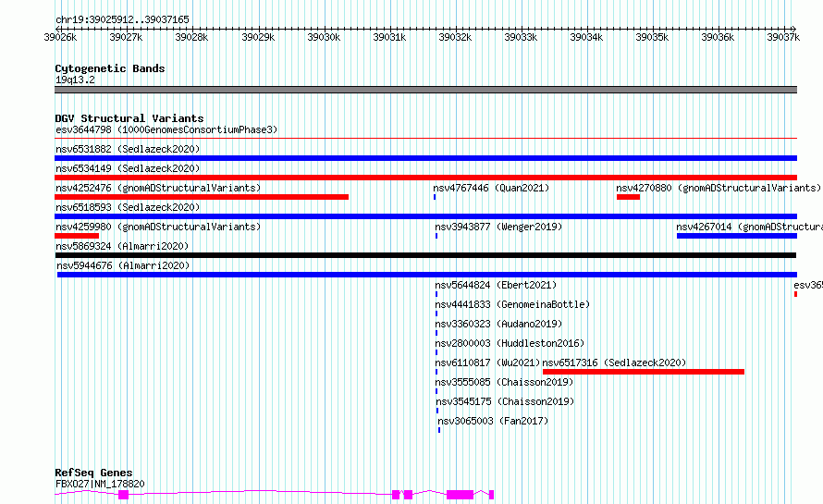Screen dimensions: 823x504
Task: Click the 19q13.2 cytogenetic band bar
Action: tap(425, 90)
